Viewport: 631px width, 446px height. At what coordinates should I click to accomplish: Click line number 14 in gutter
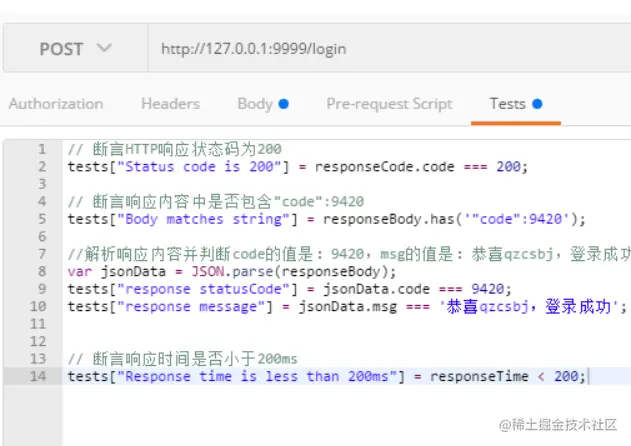38,376
